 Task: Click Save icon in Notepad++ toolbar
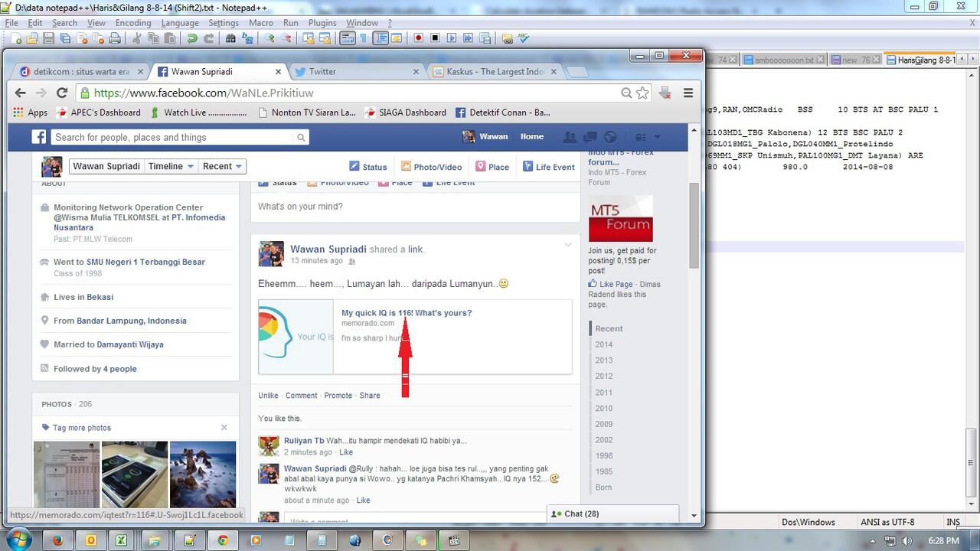[50, 37]
